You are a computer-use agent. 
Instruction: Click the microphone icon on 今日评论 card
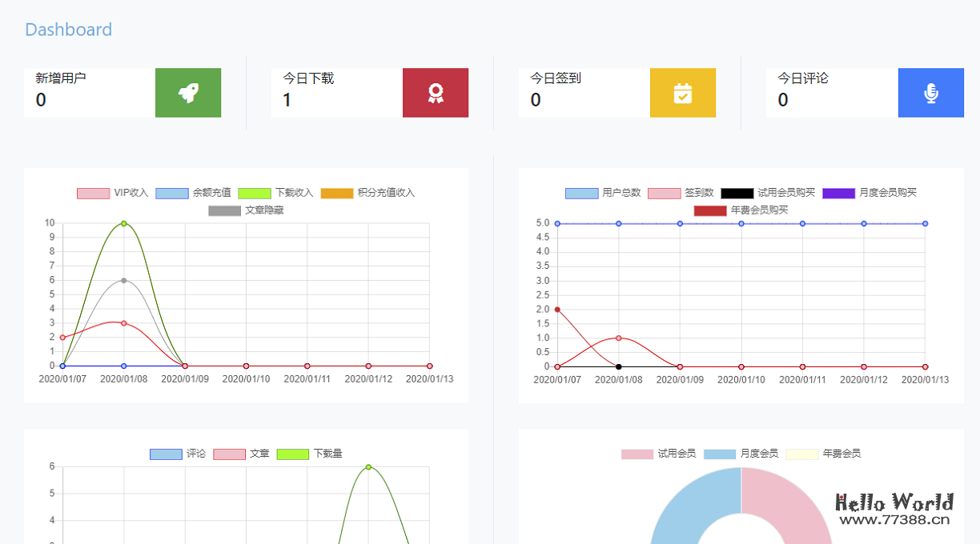(930, 92)
